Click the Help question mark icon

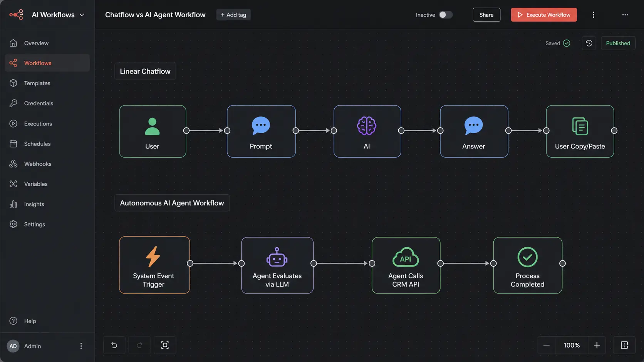[13, 321]
